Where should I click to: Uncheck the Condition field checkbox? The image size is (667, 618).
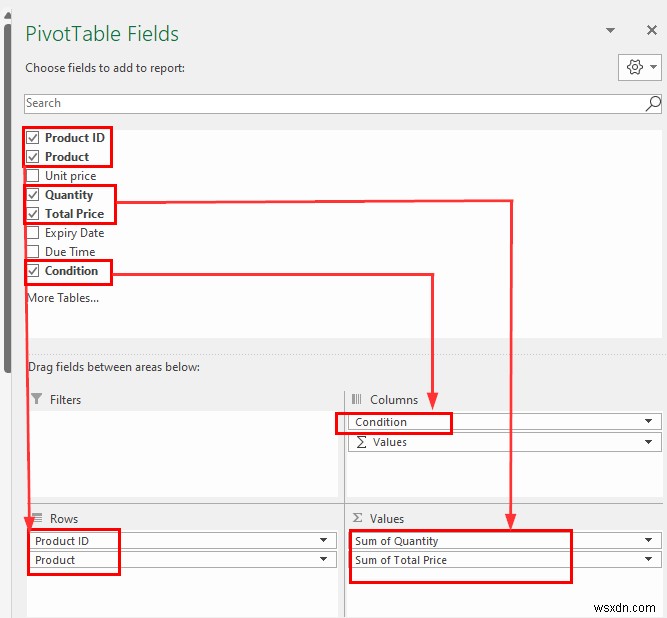(33, 271)
